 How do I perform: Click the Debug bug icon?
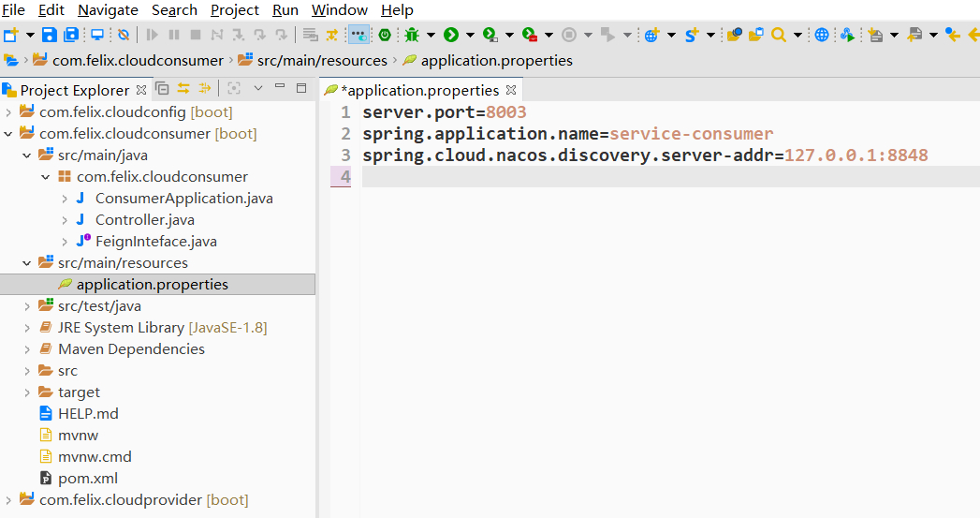click(412, 35)
